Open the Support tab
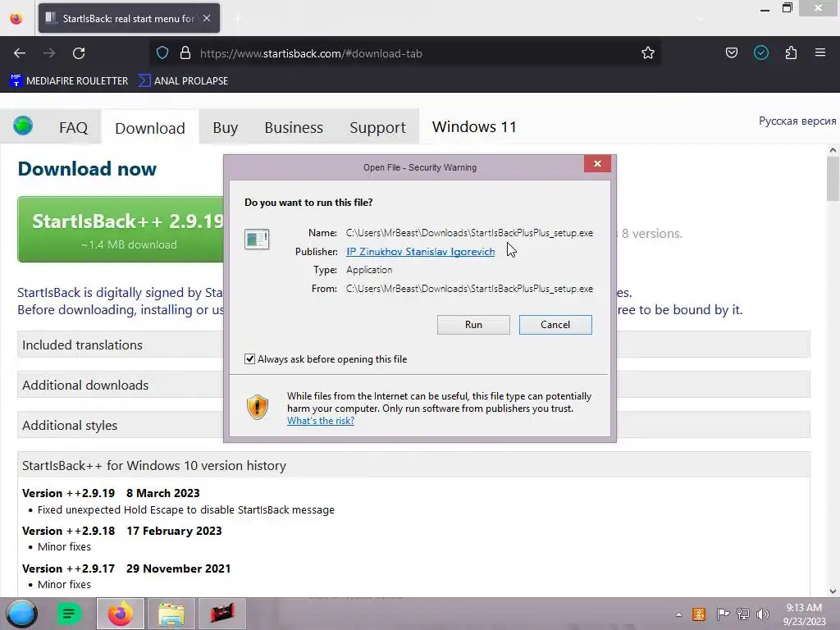840x630 pixels. 377,127
